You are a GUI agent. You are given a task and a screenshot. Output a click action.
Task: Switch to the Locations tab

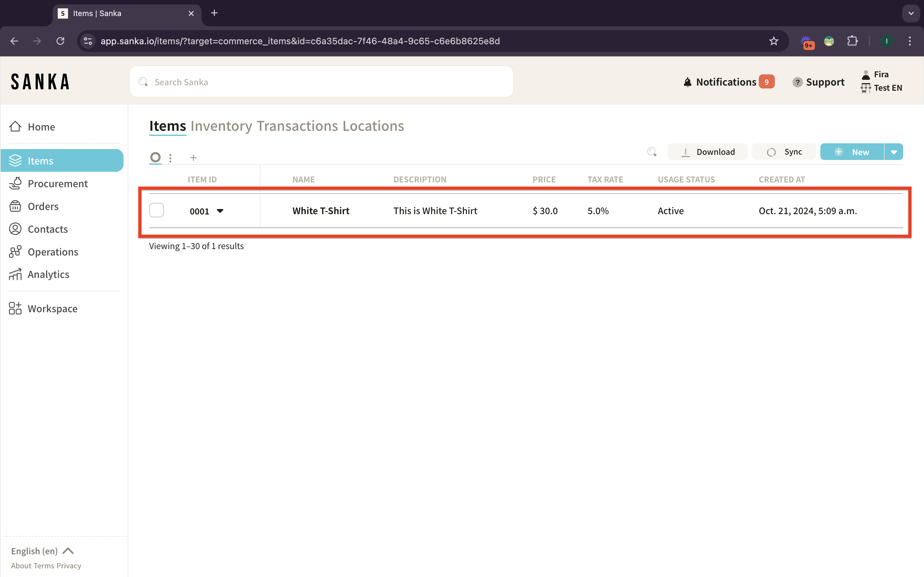373,126
